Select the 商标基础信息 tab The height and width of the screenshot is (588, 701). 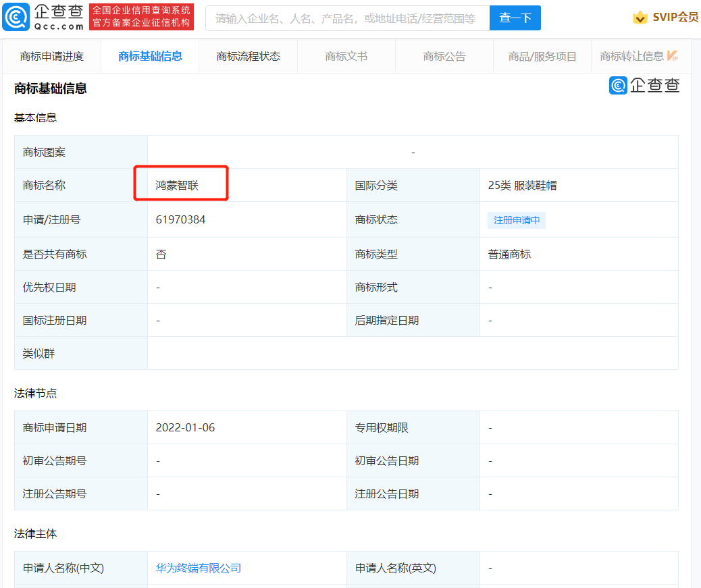[149, 56]
